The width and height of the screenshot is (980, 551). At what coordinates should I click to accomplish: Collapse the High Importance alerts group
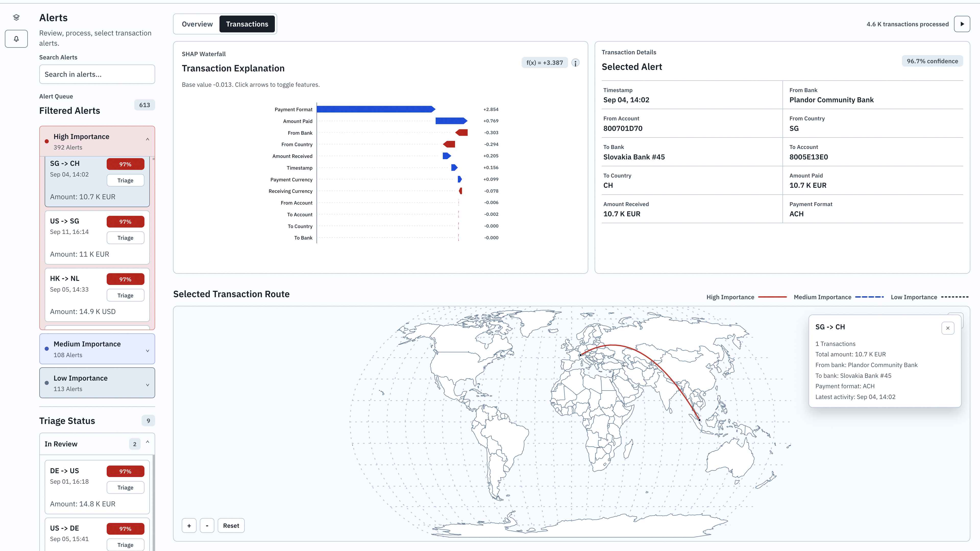point(97,141)
